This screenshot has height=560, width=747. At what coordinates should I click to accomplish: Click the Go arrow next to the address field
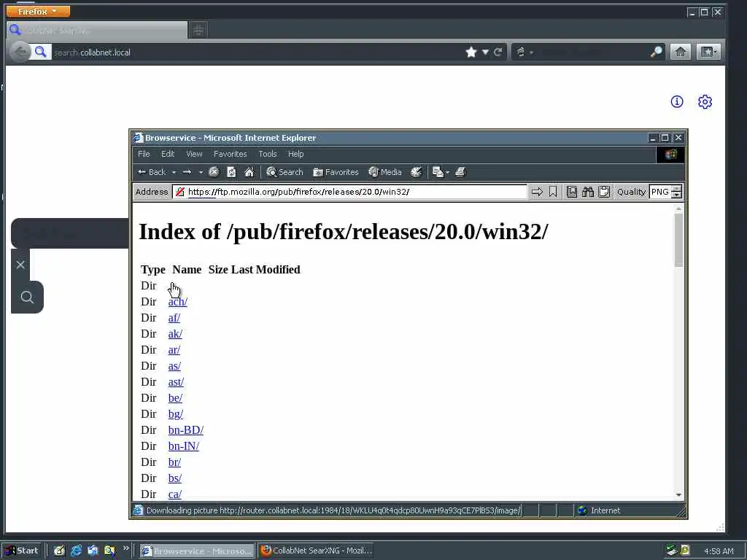pos(537,192)
